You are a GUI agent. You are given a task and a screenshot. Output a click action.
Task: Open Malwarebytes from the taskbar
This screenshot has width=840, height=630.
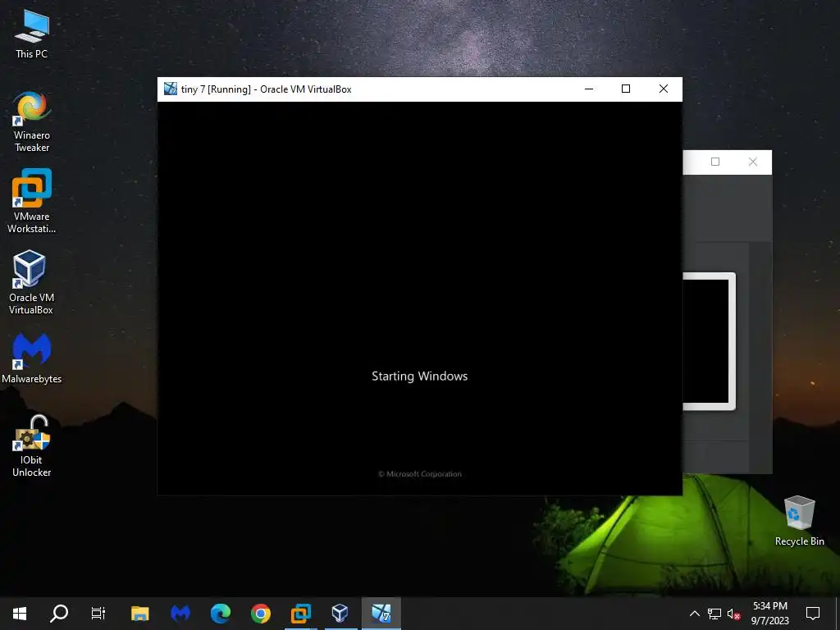tap(180, 614)
